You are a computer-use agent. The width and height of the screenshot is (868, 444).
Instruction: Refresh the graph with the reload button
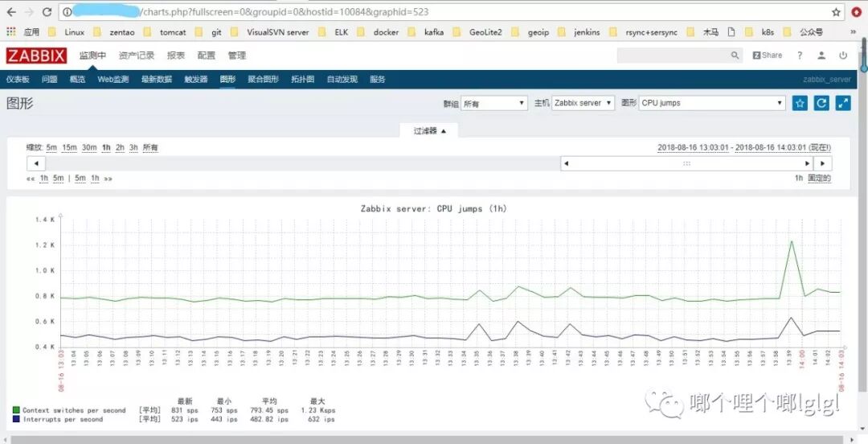pyautogui.click(x=821, y=103)
